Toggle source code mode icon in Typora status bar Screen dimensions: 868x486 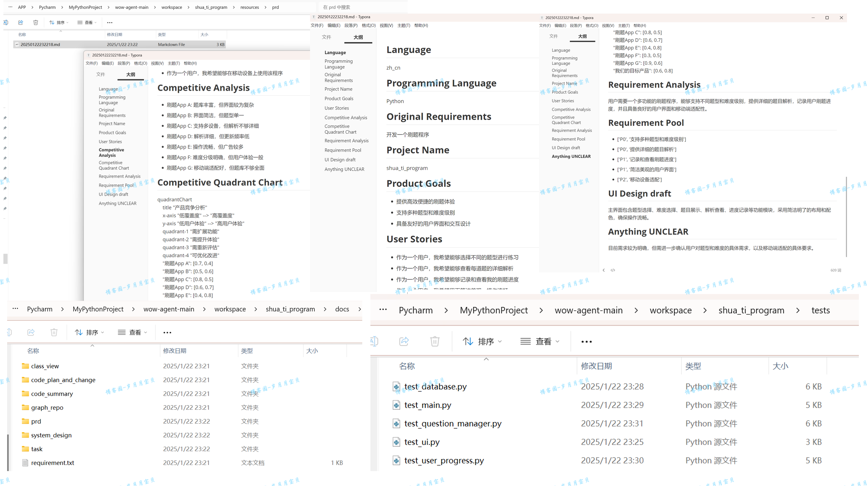(x=613, y=270)
